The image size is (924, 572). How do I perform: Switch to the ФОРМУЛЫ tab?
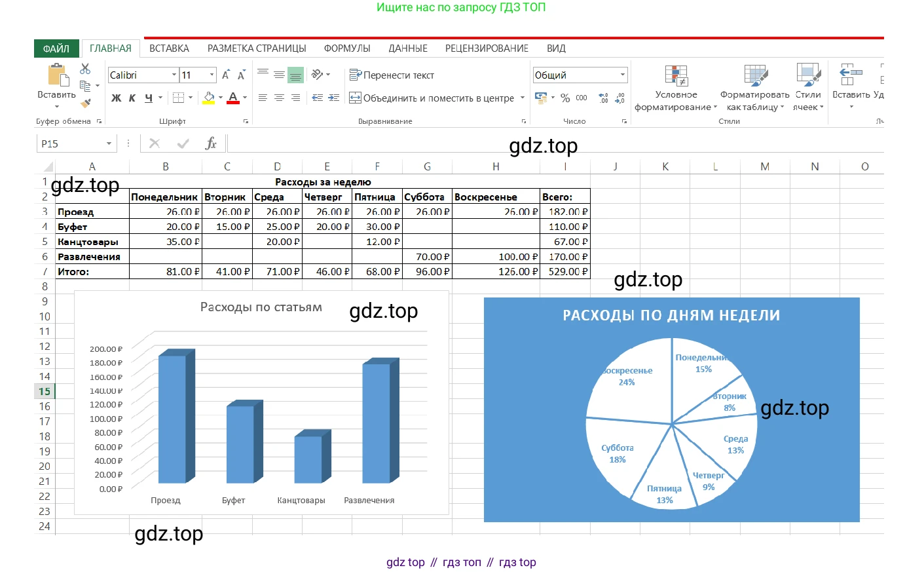tap(347, 48)
